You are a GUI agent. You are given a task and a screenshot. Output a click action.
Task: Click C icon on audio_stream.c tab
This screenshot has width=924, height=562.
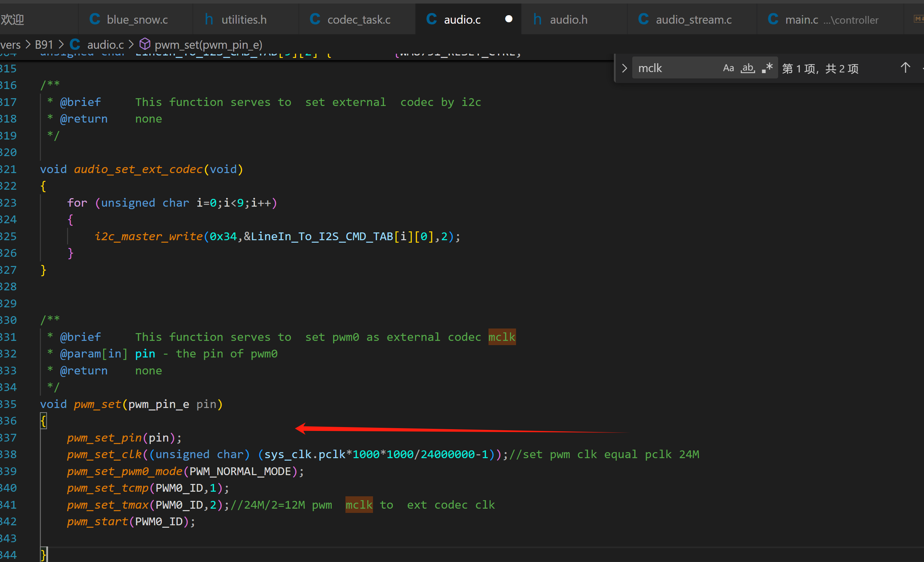click(x=644, y=19)
